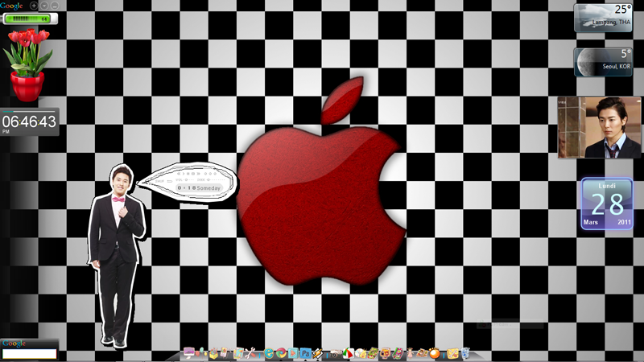Launch Winamp lightning bolt icon in dock

pos(318,353)
